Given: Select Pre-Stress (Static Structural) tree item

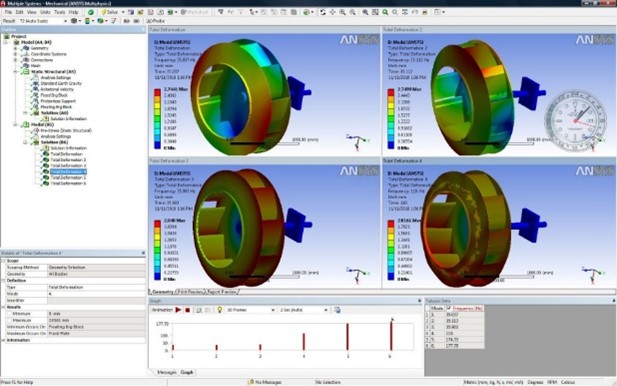Looking at the screenshot, I should click(66, 130).
